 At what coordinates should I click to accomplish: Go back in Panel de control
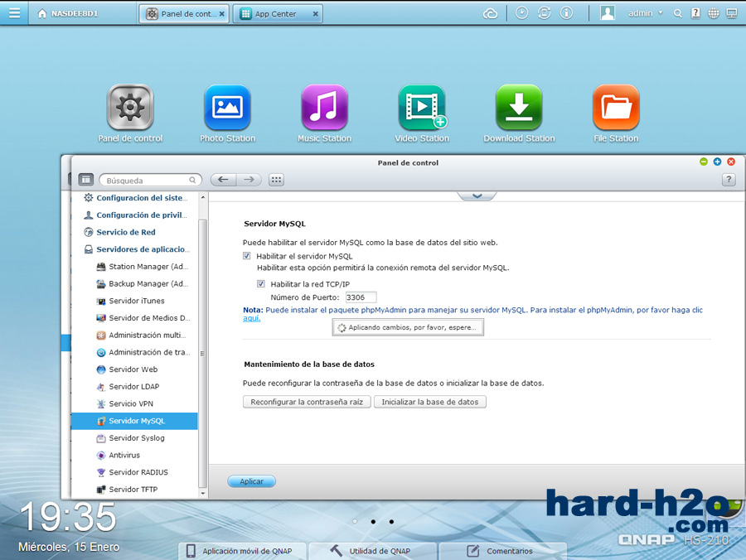point(223,180)
